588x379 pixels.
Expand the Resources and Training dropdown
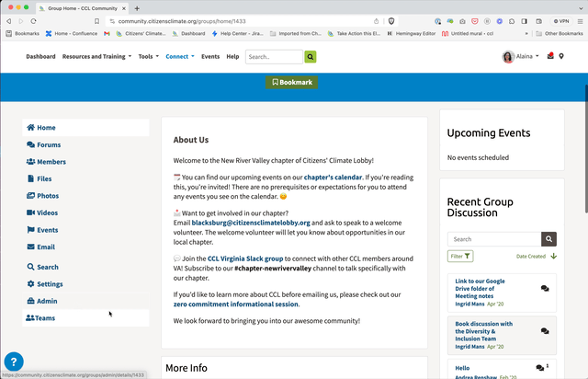pos(96,56)
